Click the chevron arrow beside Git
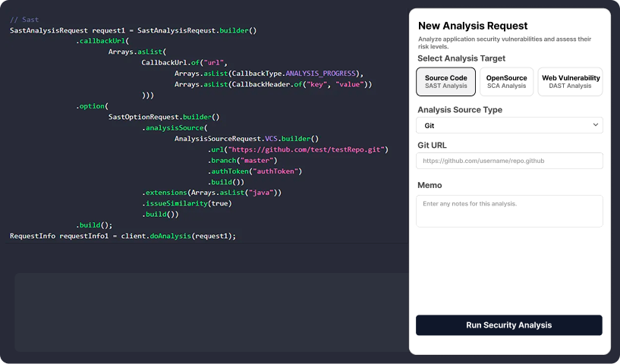This screenshot has width=620, height=364. tap(595, 125)
